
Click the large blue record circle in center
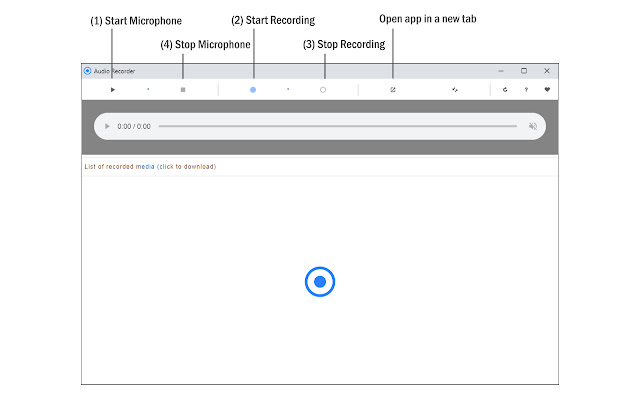pos(320,282)
